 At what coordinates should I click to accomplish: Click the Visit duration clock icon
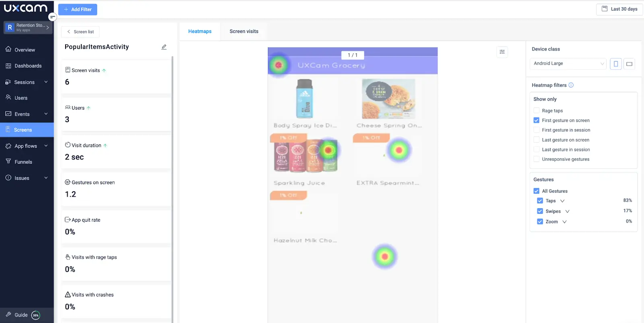[x=68, y=145]
